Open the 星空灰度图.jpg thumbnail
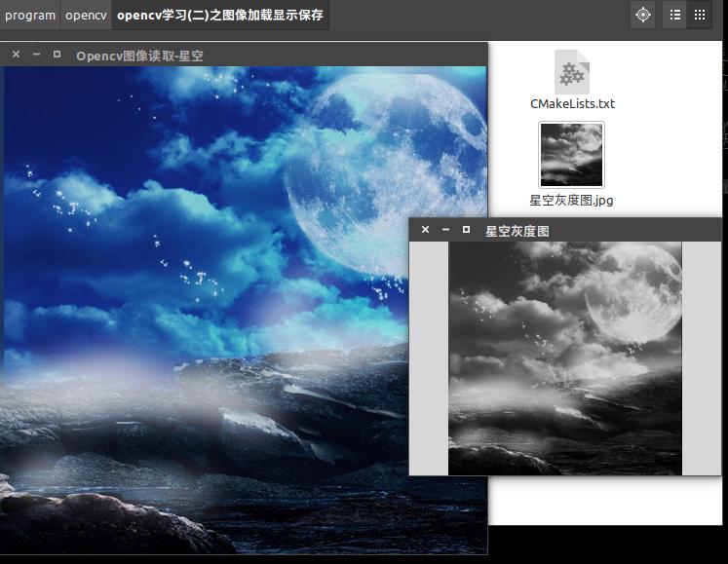 [571, 155]
